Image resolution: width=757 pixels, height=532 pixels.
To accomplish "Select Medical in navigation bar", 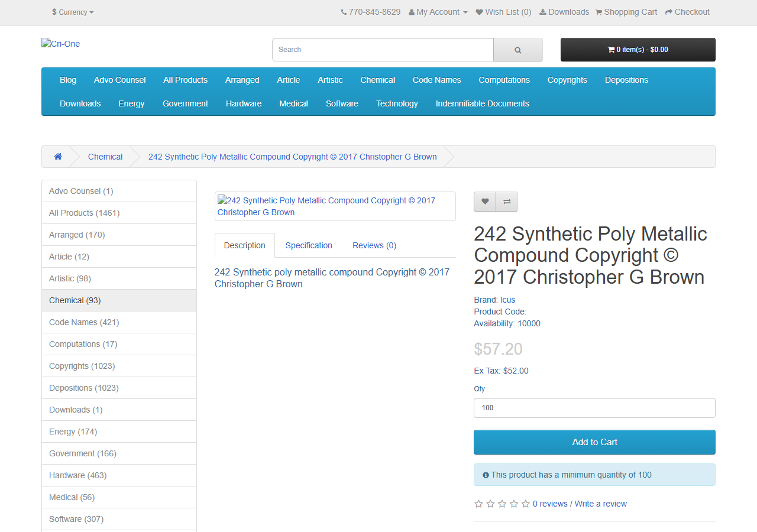I will coord(294,103).
